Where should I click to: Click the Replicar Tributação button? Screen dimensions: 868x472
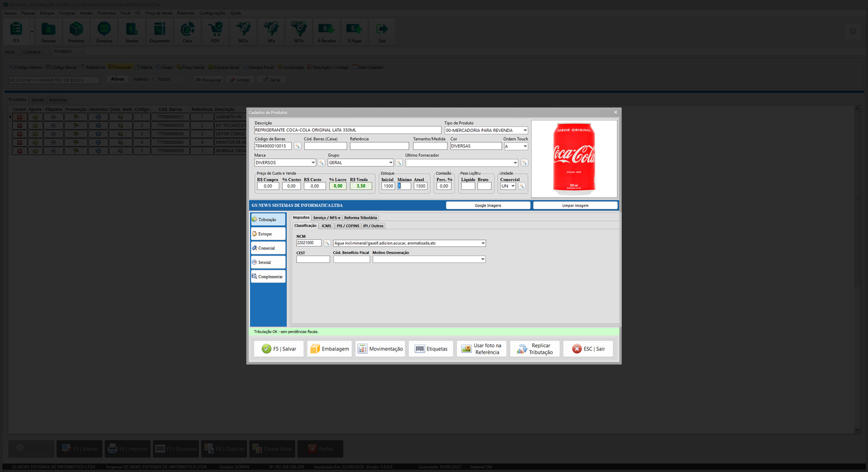point(535,349)
